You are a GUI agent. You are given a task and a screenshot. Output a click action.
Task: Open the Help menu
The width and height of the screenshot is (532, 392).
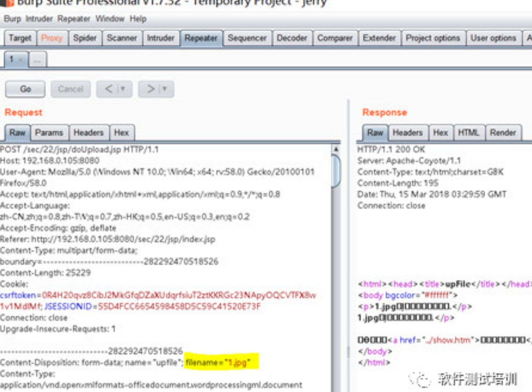pyautogui.click(x=138, y=19)
